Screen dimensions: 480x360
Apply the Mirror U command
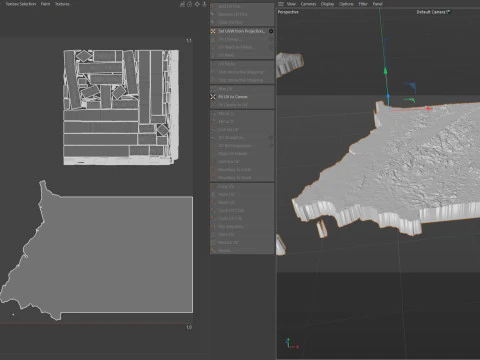pyautogui.click(x=242, y=114)
